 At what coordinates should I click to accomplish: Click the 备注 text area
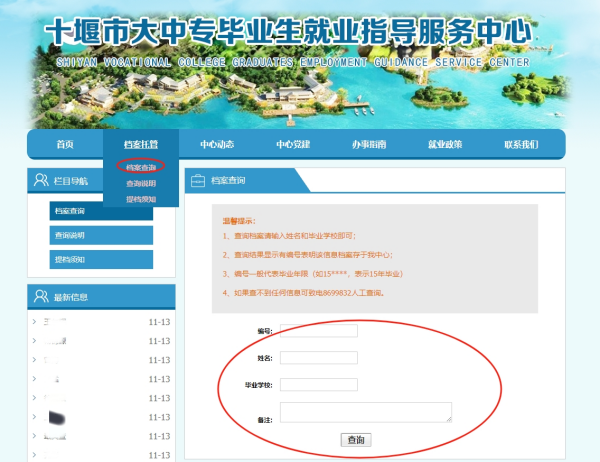[366, 412]
